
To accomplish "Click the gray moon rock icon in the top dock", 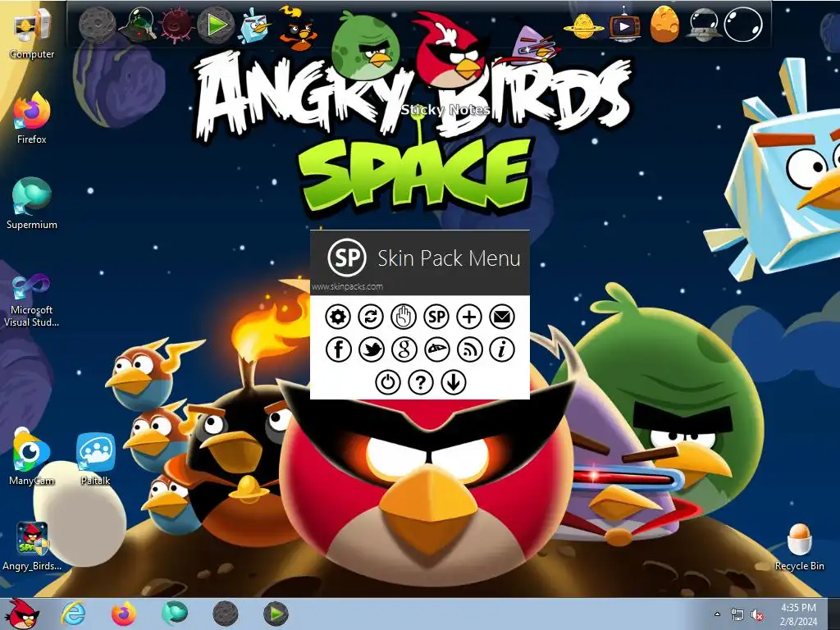I will pos(97,25).
